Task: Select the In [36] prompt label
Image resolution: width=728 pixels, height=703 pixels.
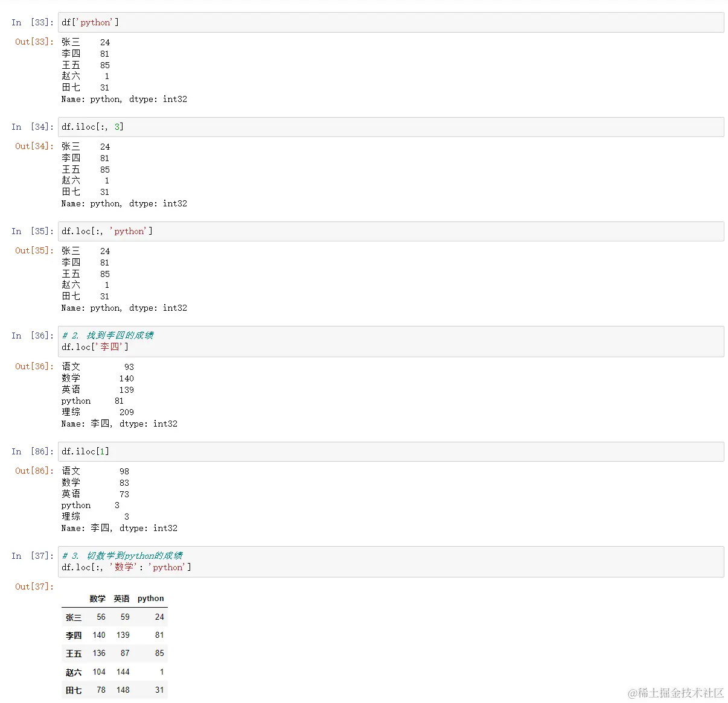Action: point(33,336)
